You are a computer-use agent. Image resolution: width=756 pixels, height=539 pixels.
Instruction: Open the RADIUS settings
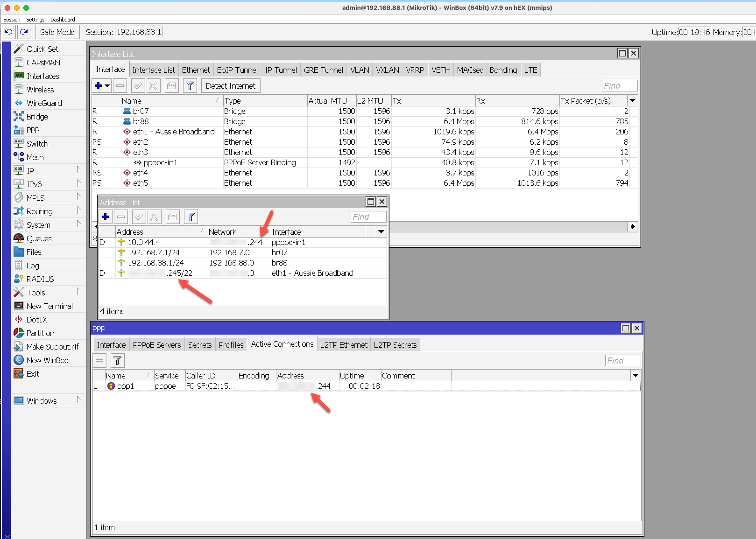41,279
